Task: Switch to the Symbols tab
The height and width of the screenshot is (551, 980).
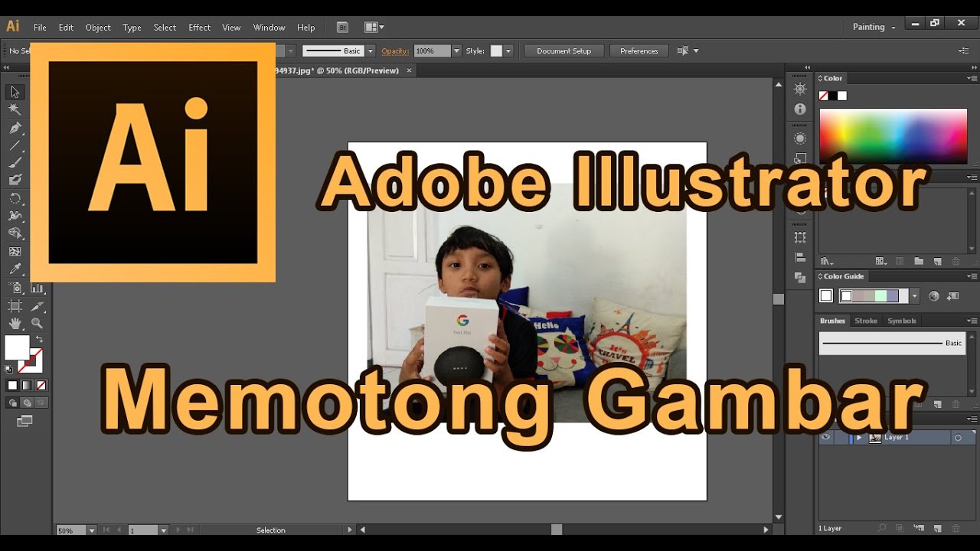Action: [x=902, y=321]
